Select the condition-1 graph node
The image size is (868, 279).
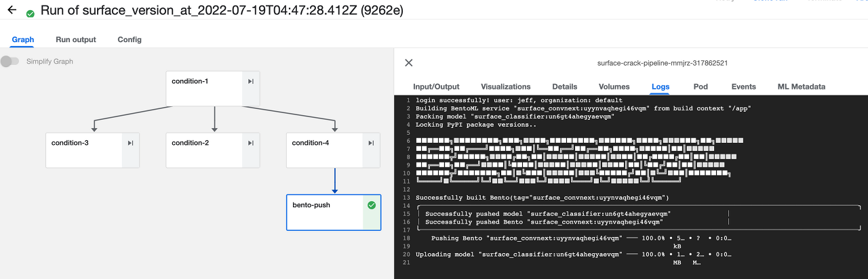pyautogui.click(x=213, y=89)
